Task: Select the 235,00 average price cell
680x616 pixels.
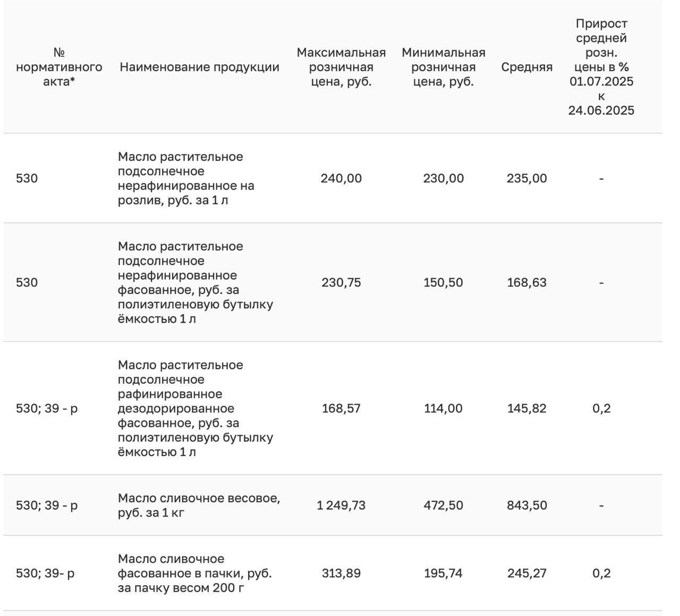Action: click(526, 179)
